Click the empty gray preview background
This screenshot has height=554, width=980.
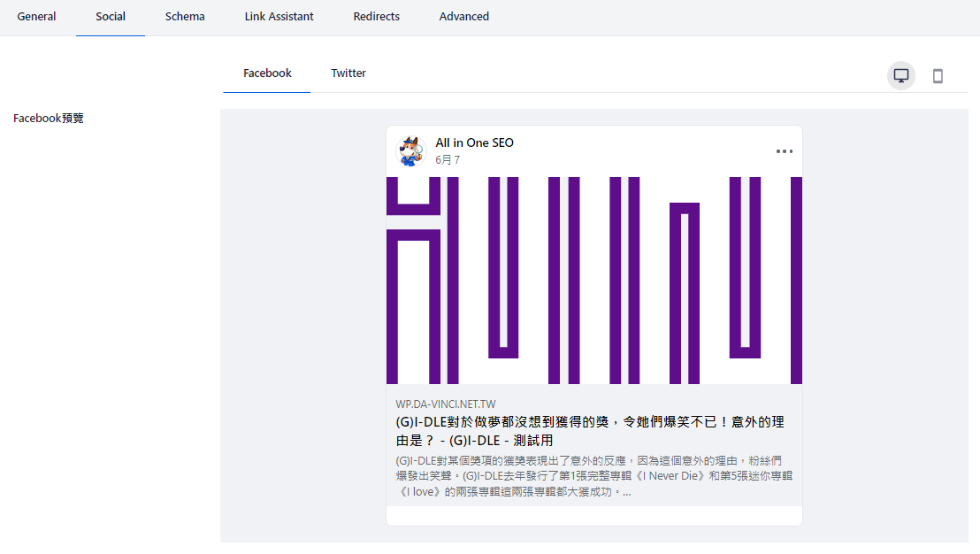pyautogui.click(x=301, y=354)
